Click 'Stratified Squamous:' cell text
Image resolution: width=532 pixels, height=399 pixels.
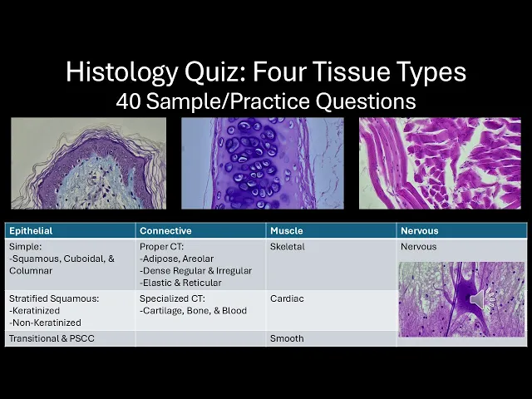point(54,298)
